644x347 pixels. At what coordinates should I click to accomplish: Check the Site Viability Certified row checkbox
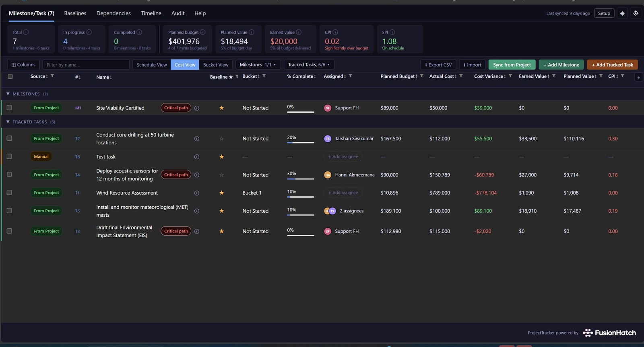pyautogui.click(x=9, y=107)
